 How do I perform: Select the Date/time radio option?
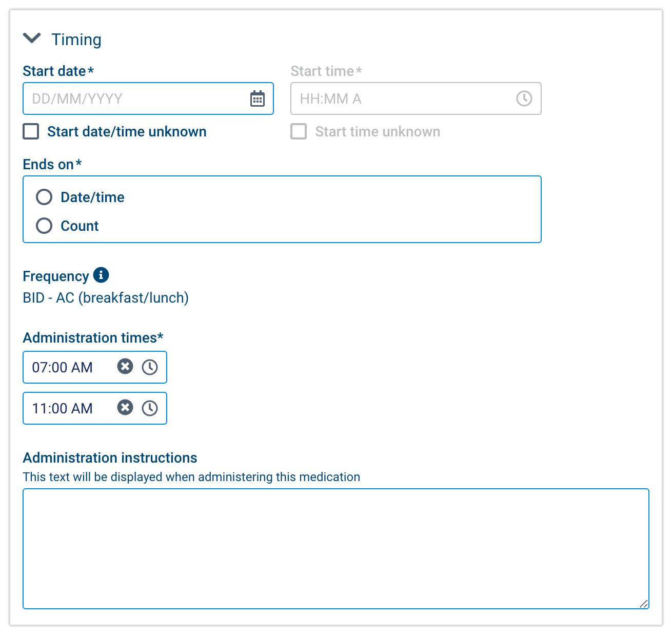click(44, 197)
